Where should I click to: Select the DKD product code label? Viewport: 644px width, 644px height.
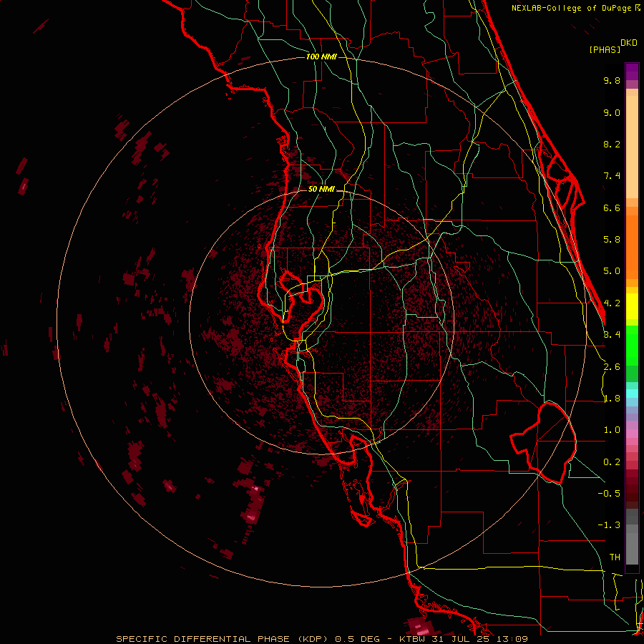pos(628,43)
